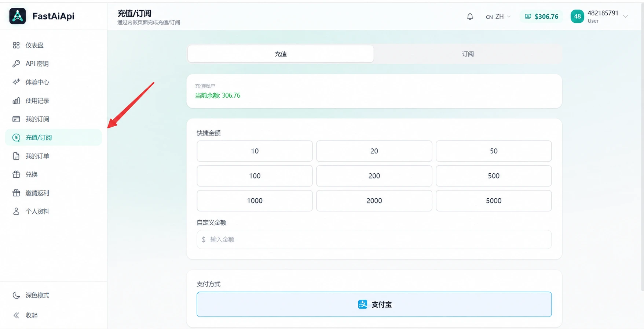Switch to the 充值 tab
This screenshot has height=329, width=644.
pos(281,54)
